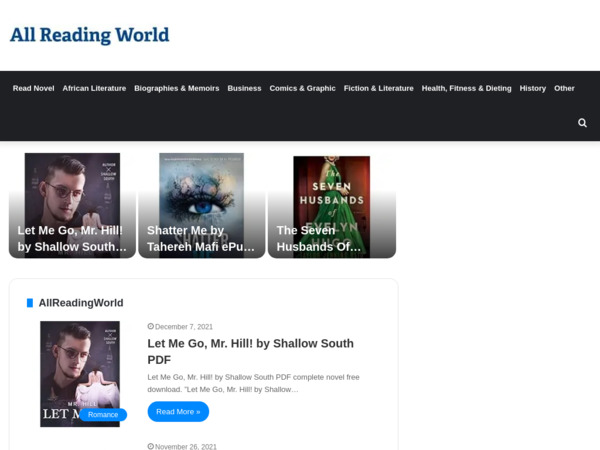
Task: Open Fiction & Literature category
Action: coord(378,88)
